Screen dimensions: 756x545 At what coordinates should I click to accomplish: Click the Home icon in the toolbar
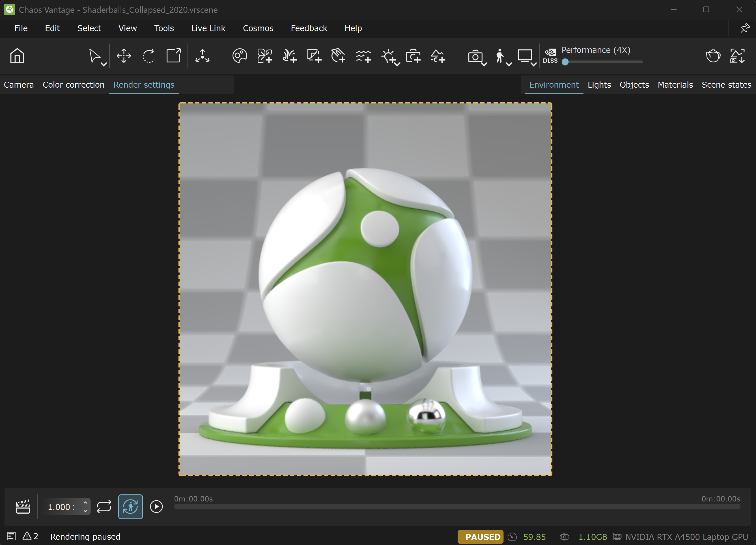click(17, 56)
